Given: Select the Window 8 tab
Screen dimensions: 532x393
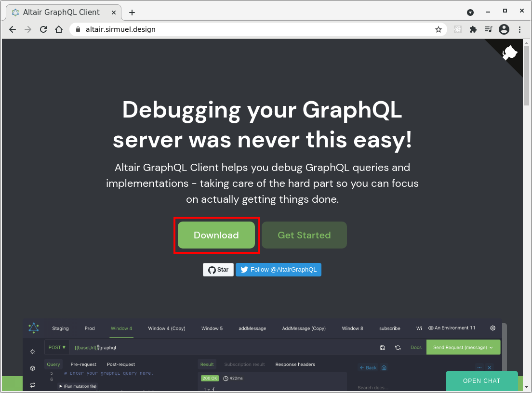Looking at the screenshot, I should click(x=352, y=328).
